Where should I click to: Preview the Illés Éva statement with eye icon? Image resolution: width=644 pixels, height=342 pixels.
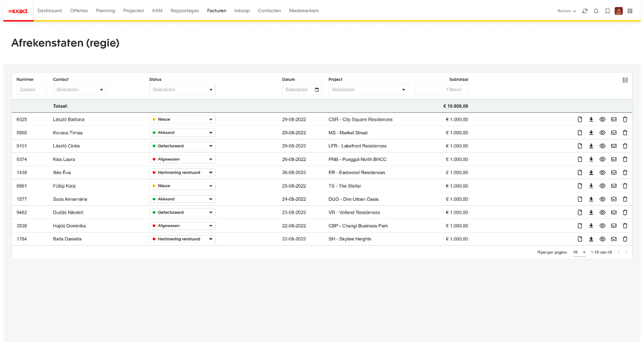click(602, 173)
